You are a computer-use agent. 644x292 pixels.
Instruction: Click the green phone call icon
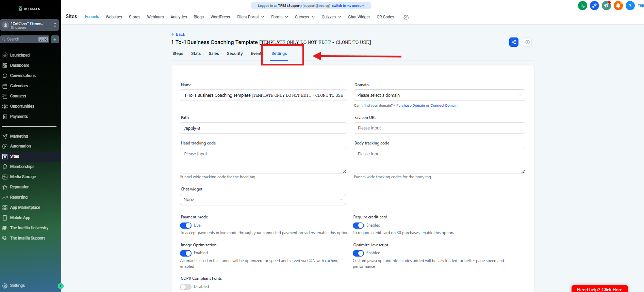pos(582,5)
